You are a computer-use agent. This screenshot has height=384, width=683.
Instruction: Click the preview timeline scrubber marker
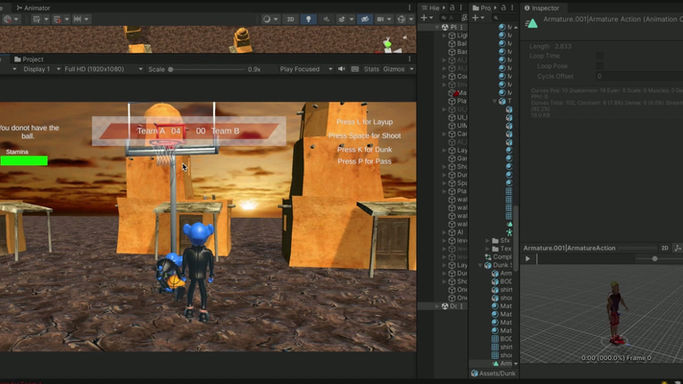pos(537,259)
